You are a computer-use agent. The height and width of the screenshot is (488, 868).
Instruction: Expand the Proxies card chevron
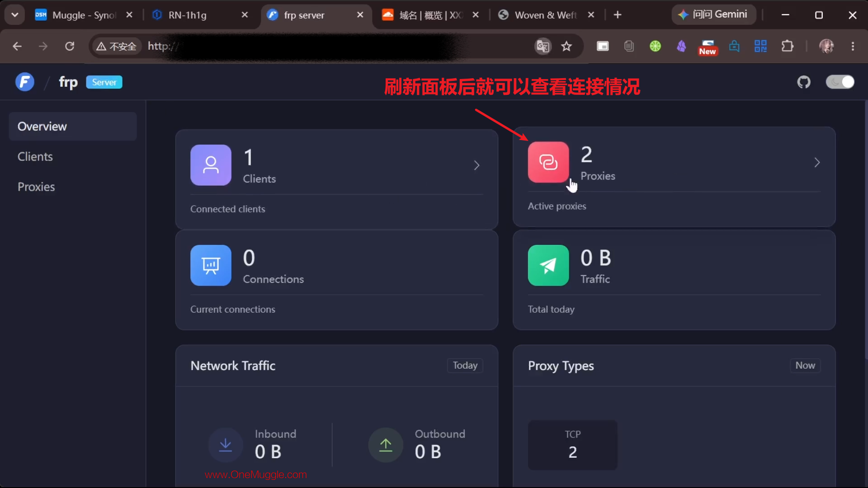(x=817, y=163)
